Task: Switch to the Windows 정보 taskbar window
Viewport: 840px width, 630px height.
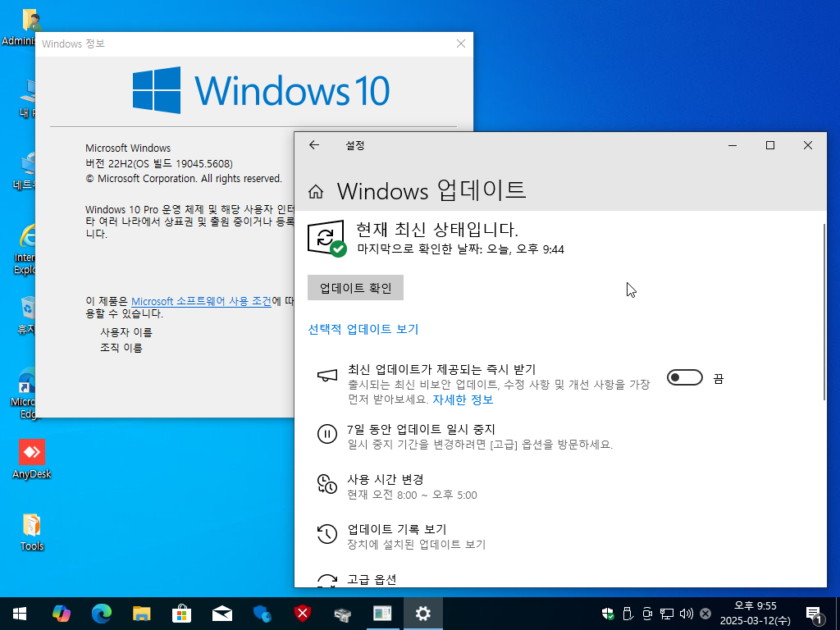Action: [382, 614]
